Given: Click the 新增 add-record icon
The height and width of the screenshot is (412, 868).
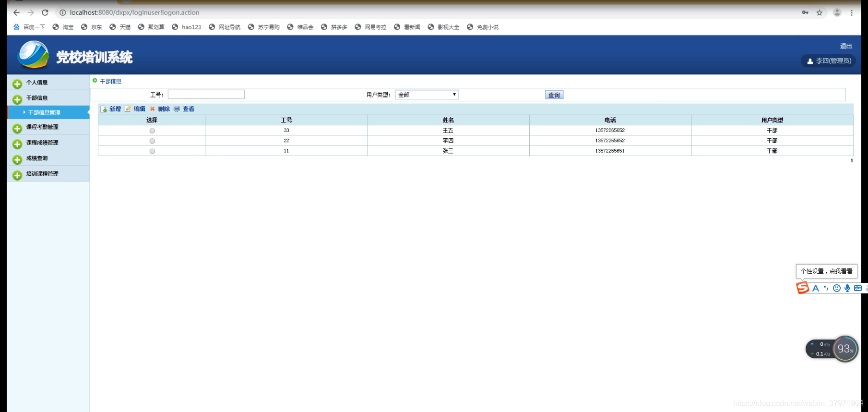Looking at the screenshot, I should (103, 109).
